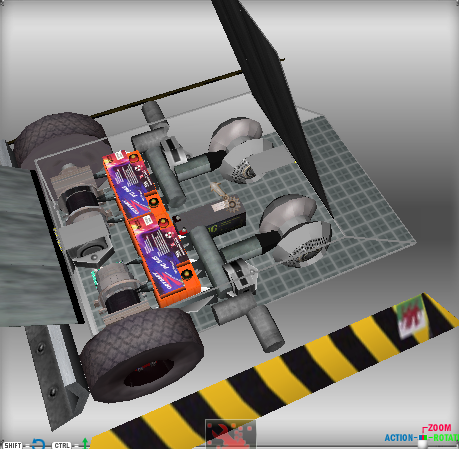Viewport: 459px width, 449px height.
Task: Click the mouse button diagram icon
Action: [423, 440]
